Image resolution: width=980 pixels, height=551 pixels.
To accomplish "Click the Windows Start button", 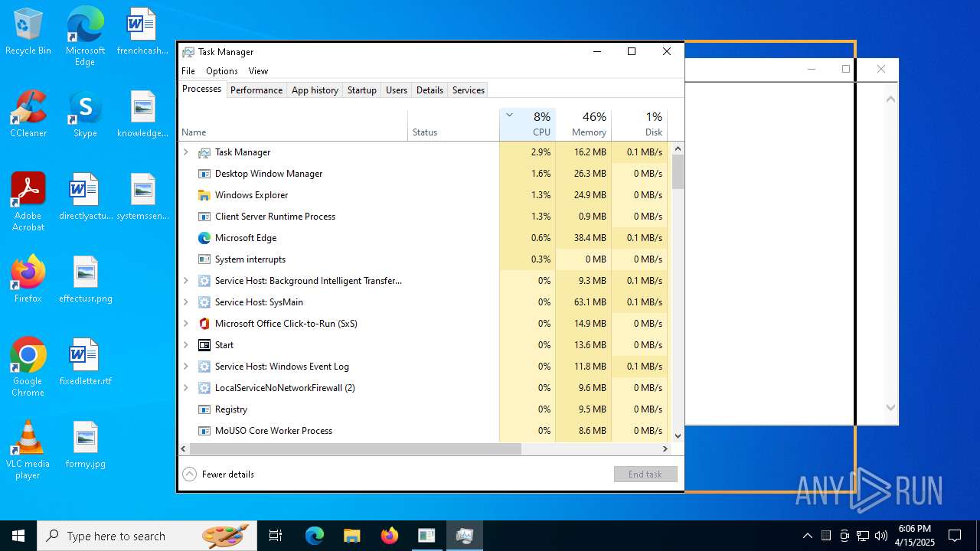I will coord(18,536).
